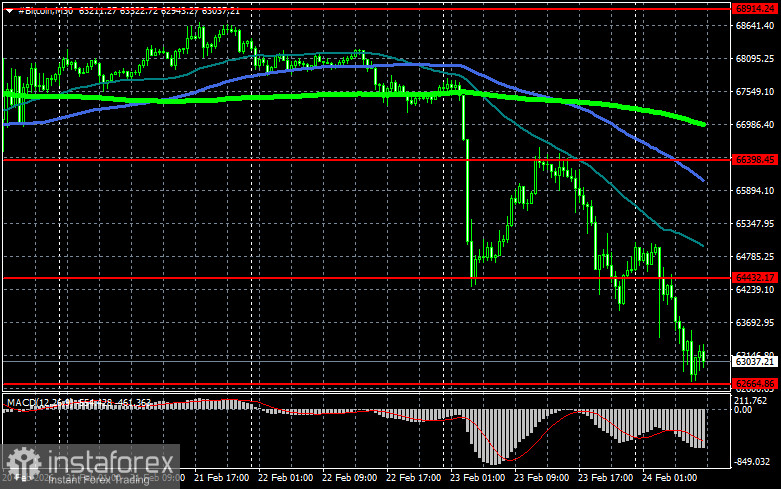Click the 67549.10 price axis value
Viewport: 781px width, 489px height.
click(755, 92)
